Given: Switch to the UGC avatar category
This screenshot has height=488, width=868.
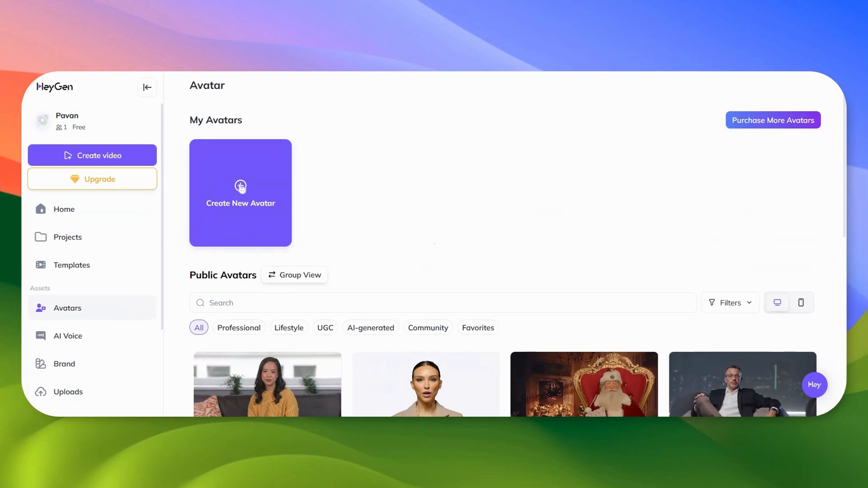Looking at the screenshot, I should (325, 327).
